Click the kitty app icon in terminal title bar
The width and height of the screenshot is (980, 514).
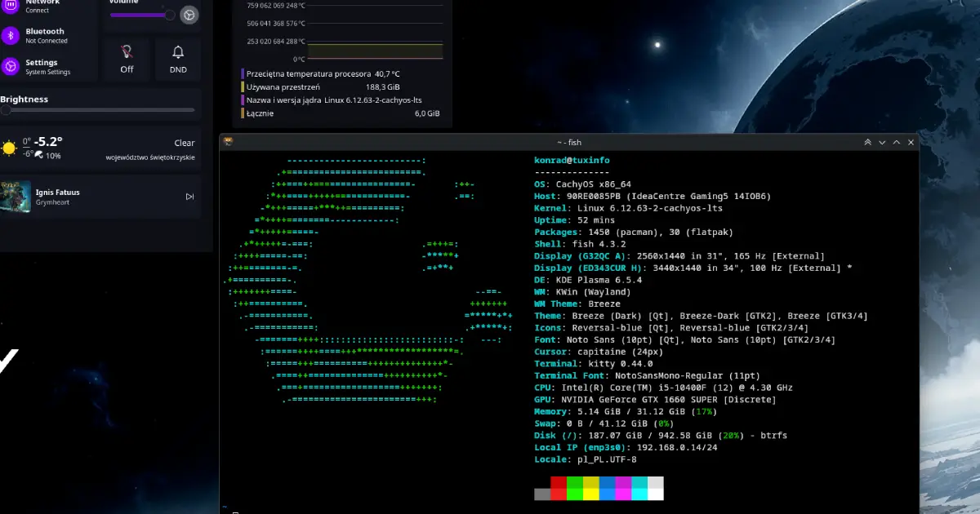click(x=229, y=142)
